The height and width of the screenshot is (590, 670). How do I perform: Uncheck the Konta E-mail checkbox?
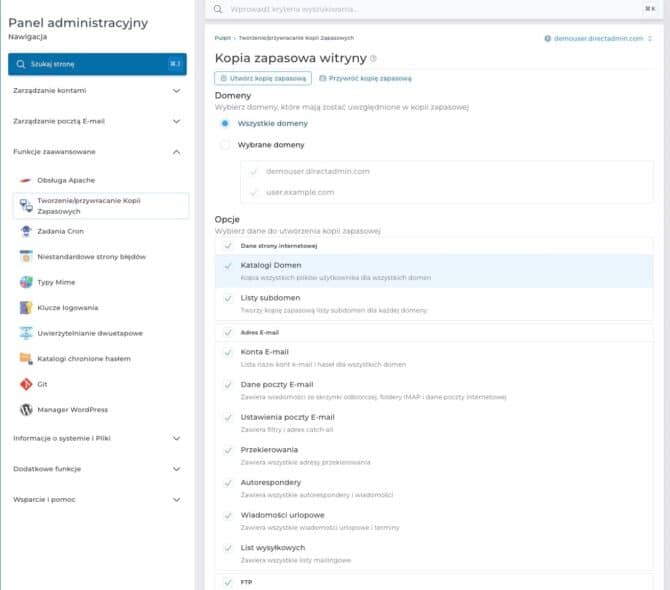228,352
